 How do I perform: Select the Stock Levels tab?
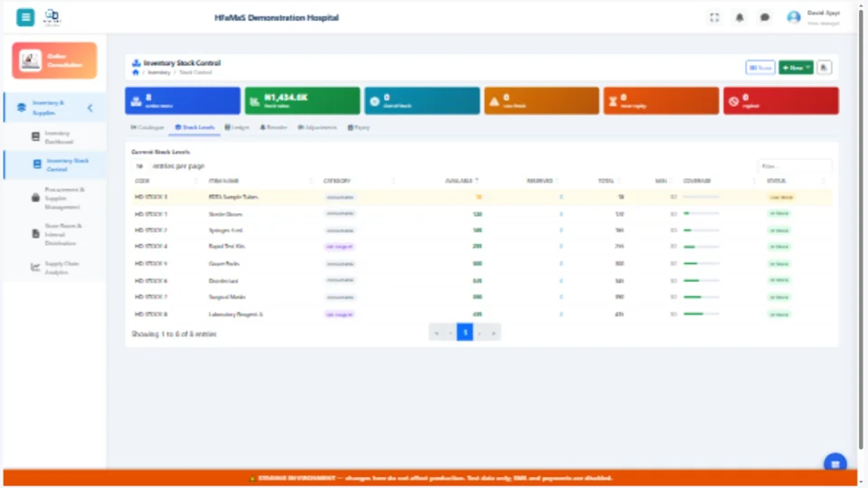click(x=195, y=127)
